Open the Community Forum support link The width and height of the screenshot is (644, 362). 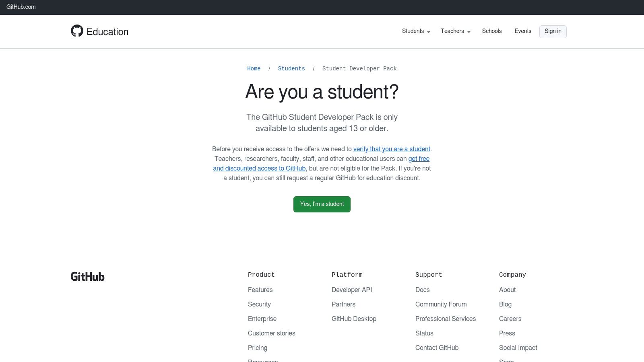click(441, 304)
